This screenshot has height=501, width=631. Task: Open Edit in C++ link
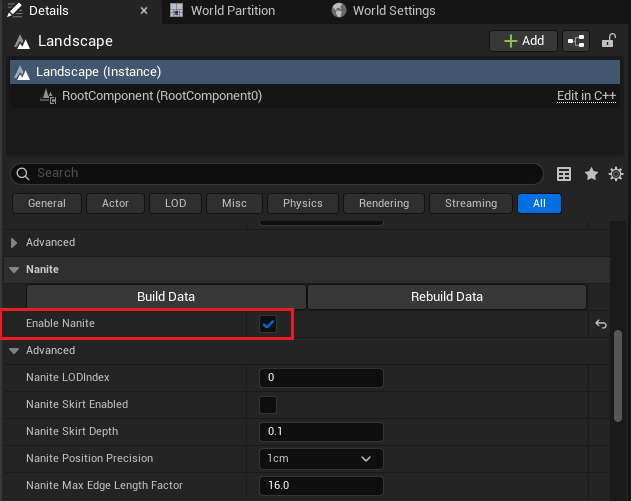click(586, 96)
